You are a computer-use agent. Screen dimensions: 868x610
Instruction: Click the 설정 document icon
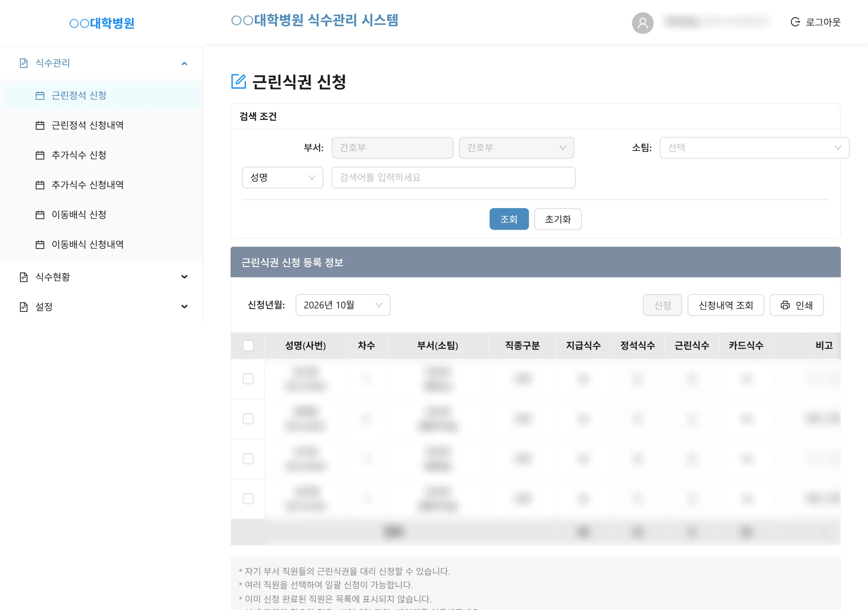[x=24, y=307]
